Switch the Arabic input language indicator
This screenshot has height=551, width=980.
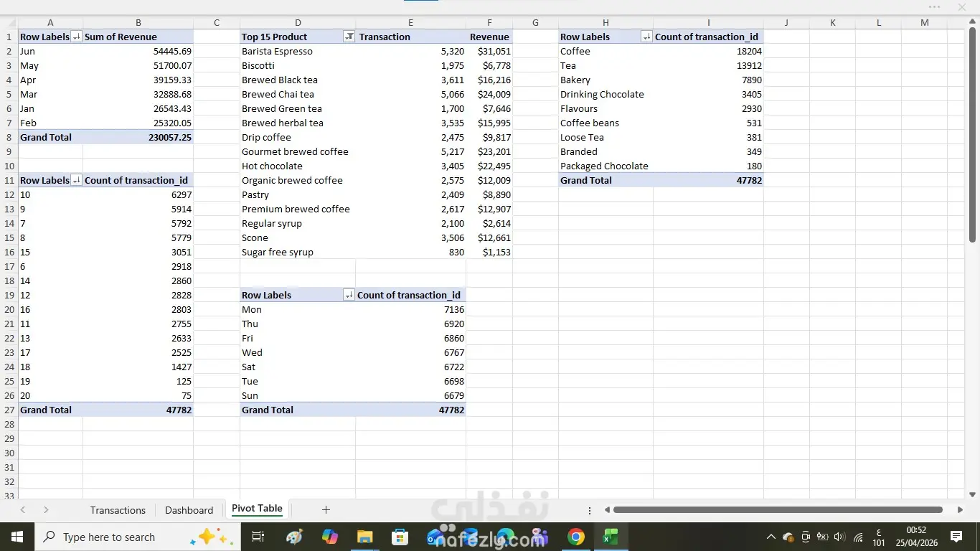(879, 537)
